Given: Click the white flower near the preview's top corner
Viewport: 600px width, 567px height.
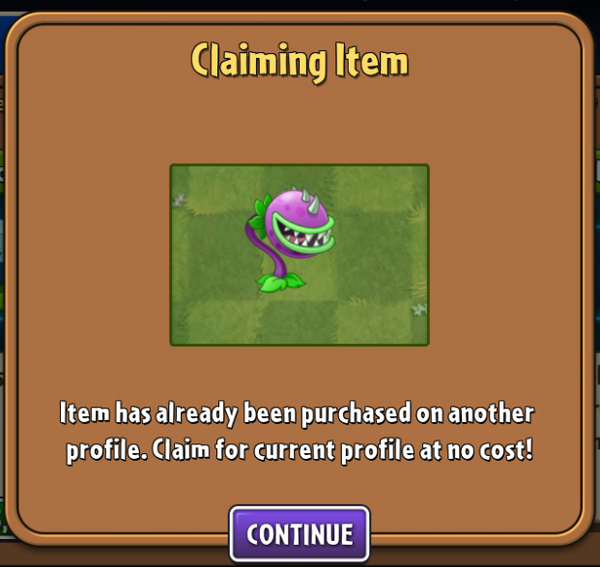Looking at the screenshot, I should (x=179, y=199).
